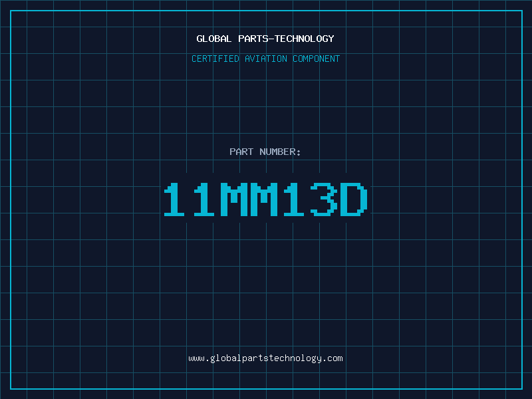Select the word AVIATION in the subtitle
This screenshot has width=532, height=399.
pos(266,59)
